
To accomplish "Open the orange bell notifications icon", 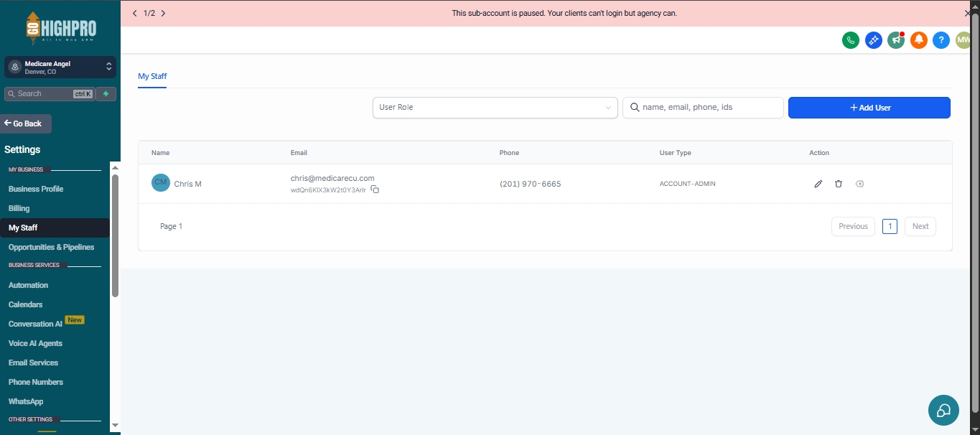I will click(x=918, y=40).
